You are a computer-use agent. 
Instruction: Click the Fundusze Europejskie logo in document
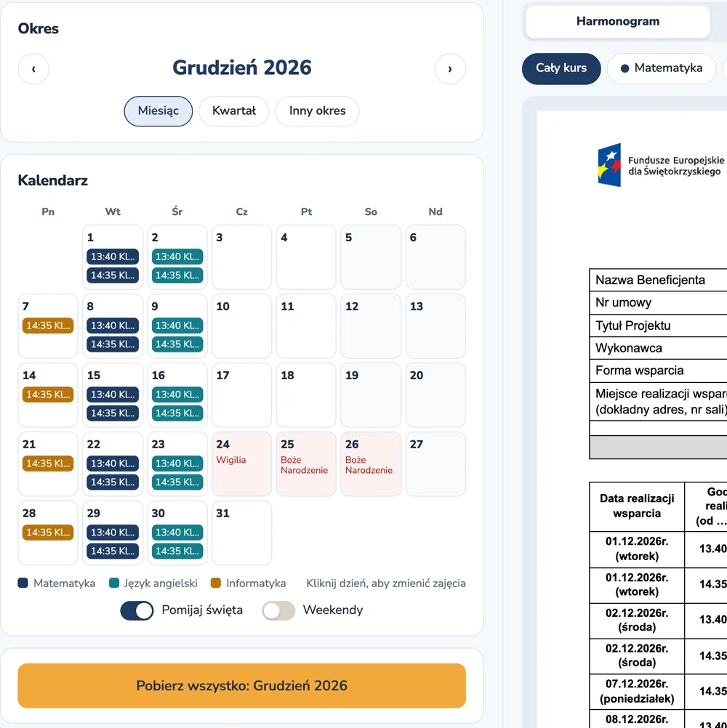[661, 165]
